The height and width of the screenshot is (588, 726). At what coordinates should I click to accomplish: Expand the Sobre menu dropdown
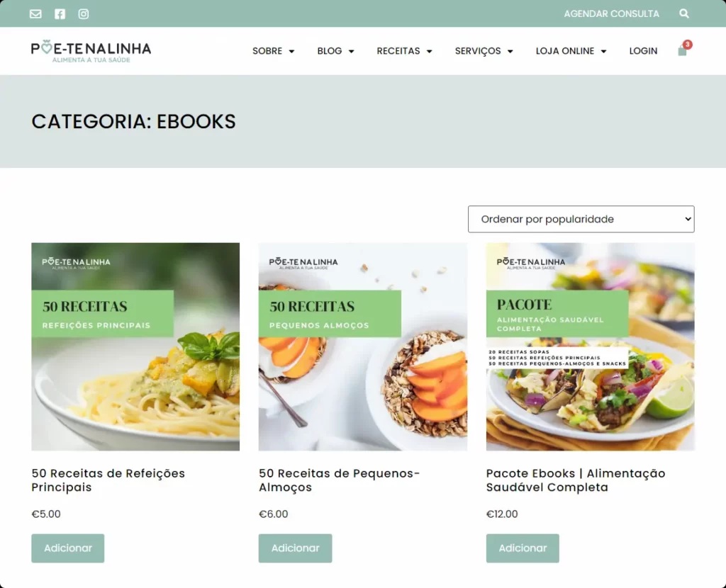click(x=273, y=51)
